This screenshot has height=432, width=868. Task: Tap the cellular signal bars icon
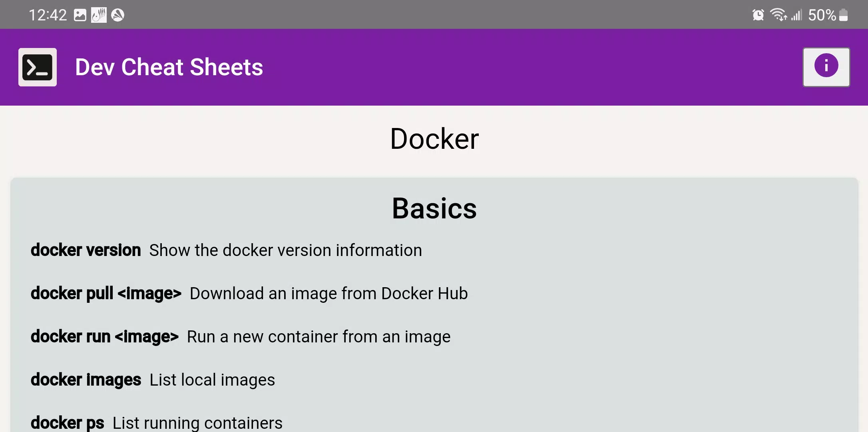tap(796, 15)
